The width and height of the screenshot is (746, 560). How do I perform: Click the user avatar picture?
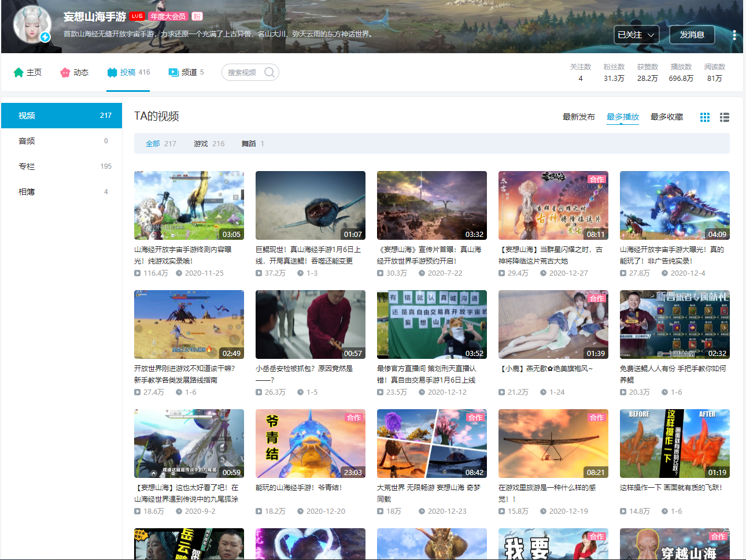pyautogui.click(x=32, y=24)
